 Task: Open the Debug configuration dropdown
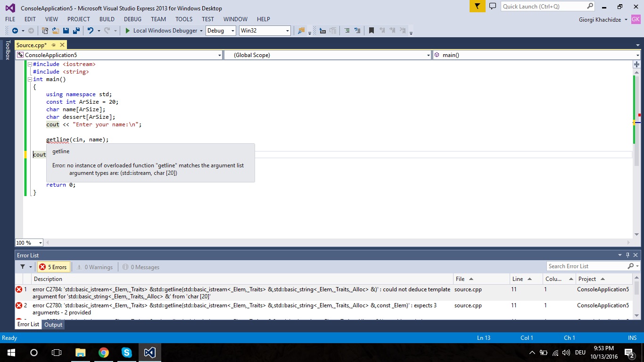[220, 30]
